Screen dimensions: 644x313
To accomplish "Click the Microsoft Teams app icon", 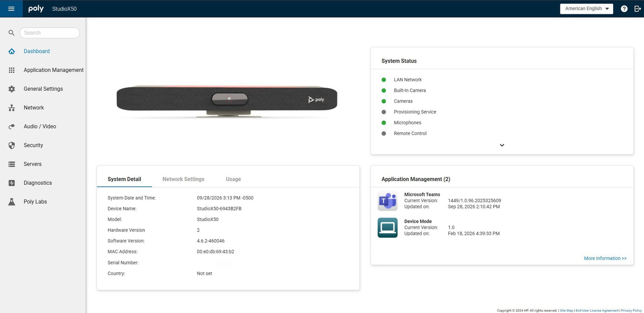I will (387, 201).
